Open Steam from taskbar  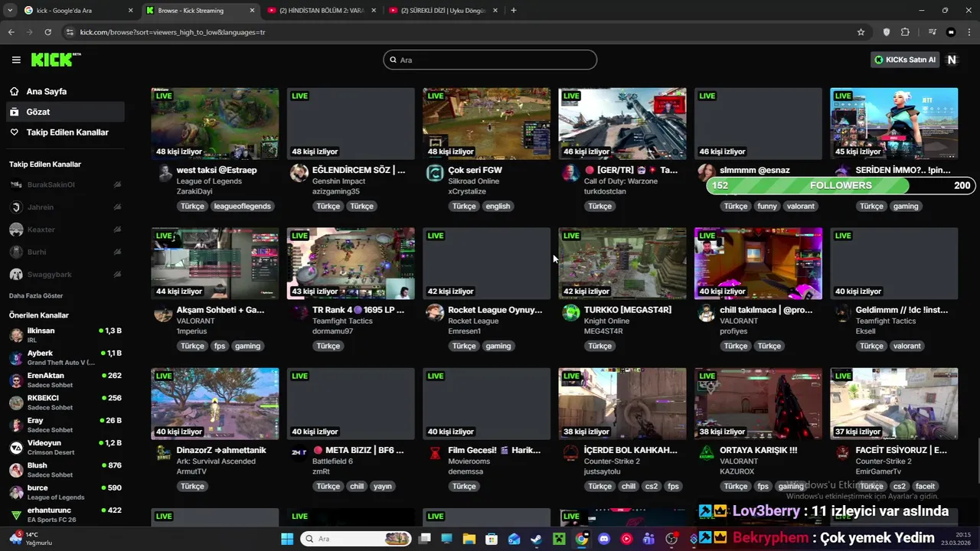click(536, 539)
